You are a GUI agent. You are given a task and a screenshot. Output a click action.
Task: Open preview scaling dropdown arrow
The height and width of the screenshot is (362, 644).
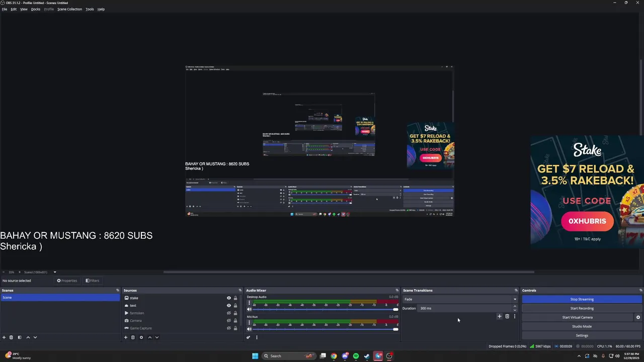click(55, 272)
